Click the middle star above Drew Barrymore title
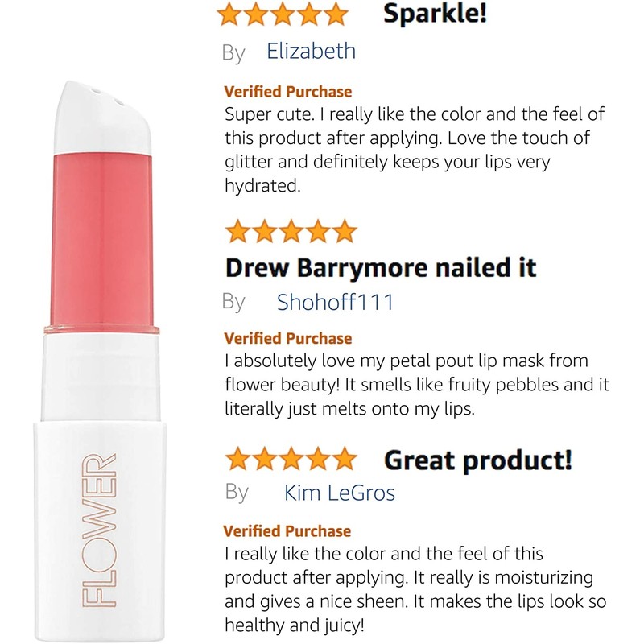 (x=291, y=231)
